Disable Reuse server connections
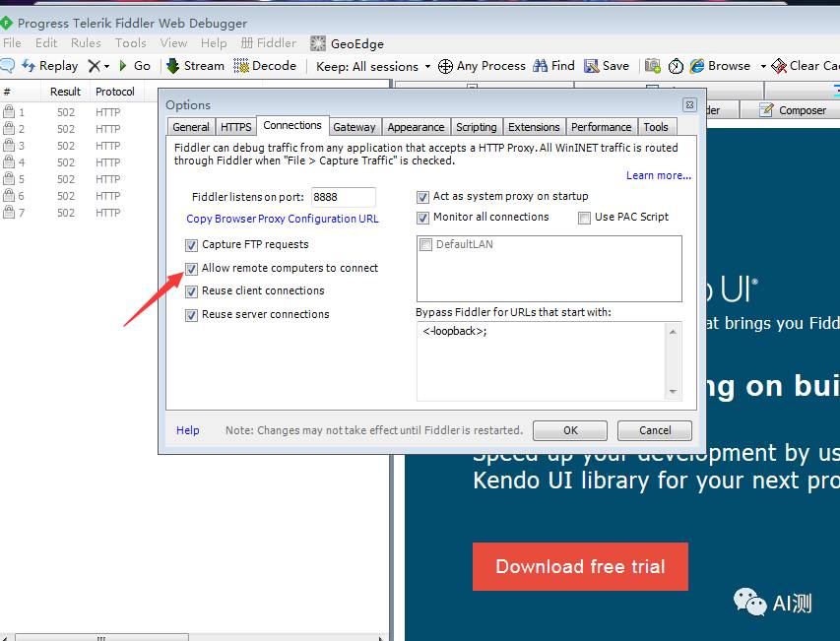 (192, 314)
